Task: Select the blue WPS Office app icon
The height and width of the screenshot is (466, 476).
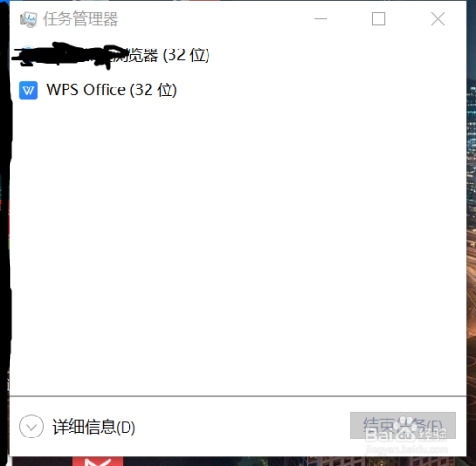Action: pos(29,90)
